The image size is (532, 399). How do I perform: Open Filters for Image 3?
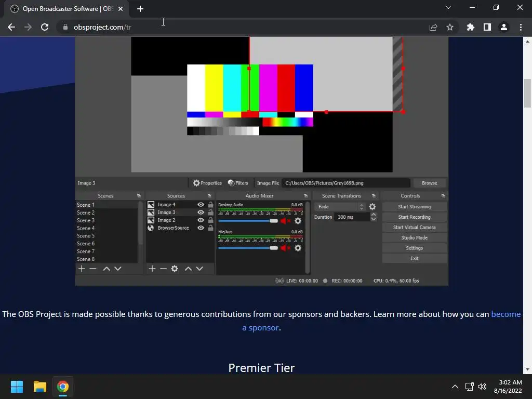click(238, 183)
